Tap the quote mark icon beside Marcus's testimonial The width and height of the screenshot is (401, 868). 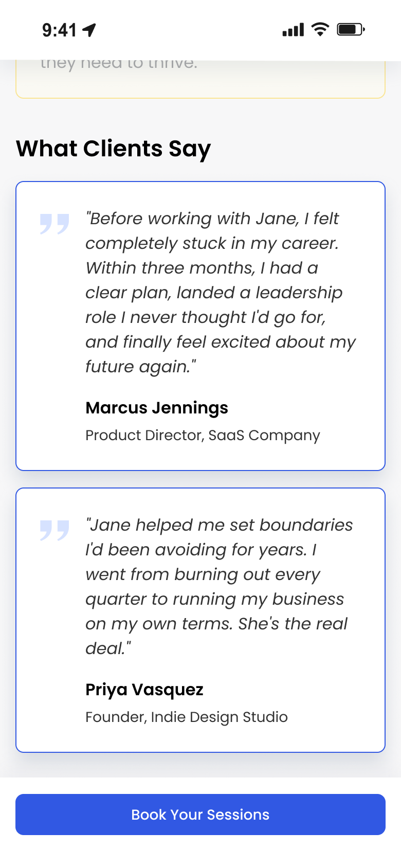point(54,224)
